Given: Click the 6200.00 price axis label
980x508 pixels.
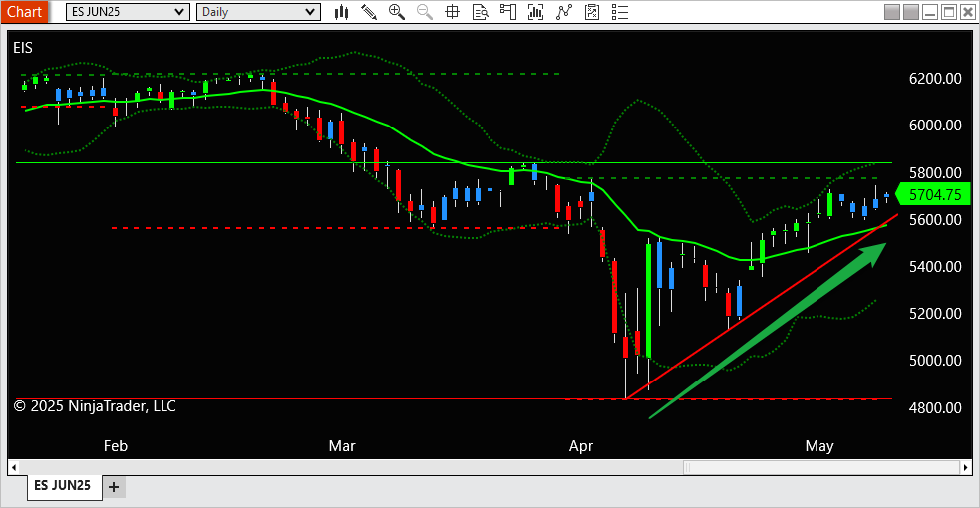Looking at the screenshot, I should pos(935,79).
